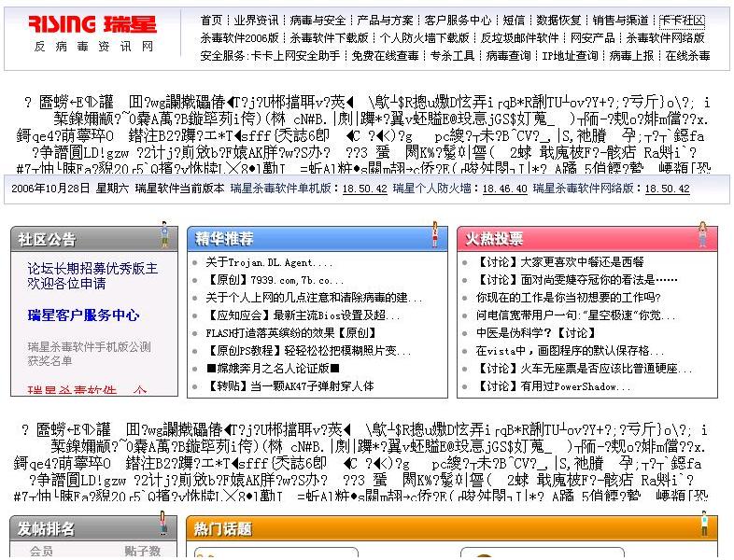The width and height of the screenshot is (734, 560).
Task: Open poll 面对尚雯婕夺冠你的看法是
Action: (577, 280)
